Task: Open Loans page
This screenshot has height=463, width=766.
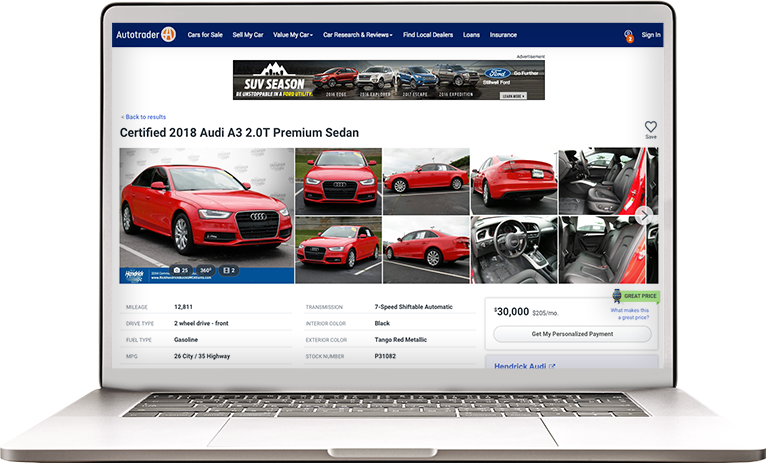Action: click(x=471, y=35)
